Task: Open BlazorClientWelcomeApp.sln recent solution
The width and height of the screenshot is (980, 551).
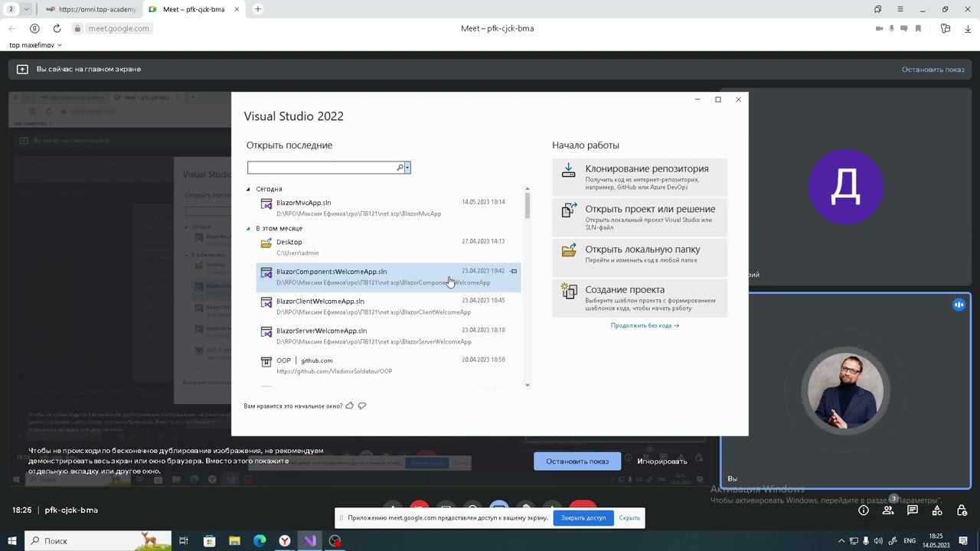Action: point(388,306)
